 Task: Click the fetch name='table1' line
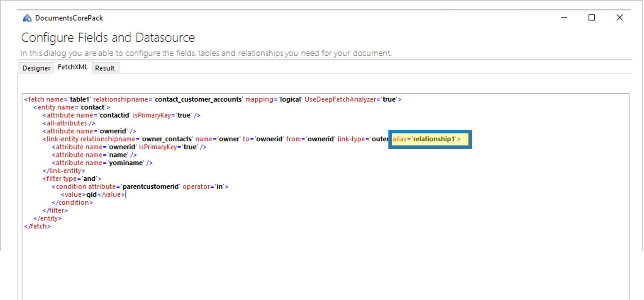pyautogui.click(x=213, y=99)
